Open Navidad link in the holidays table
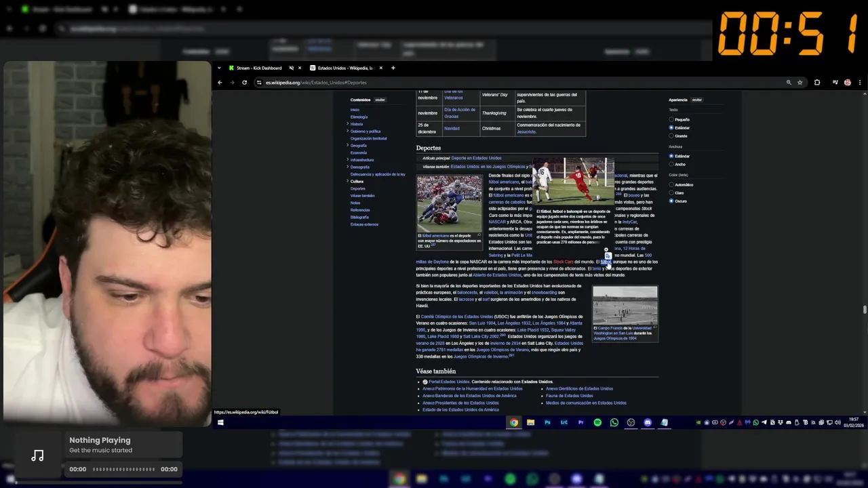868x488 pixels. (x=452, y=128)
